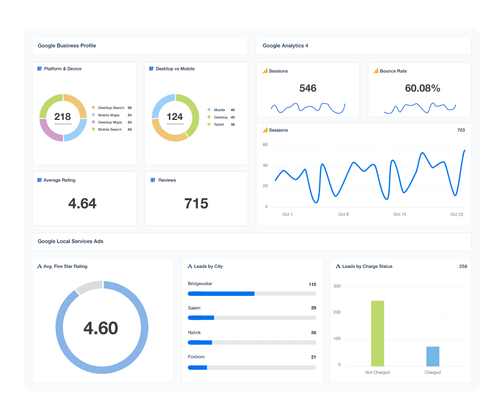Expand the Google Local Services Ads section

(x=70, y=241)
